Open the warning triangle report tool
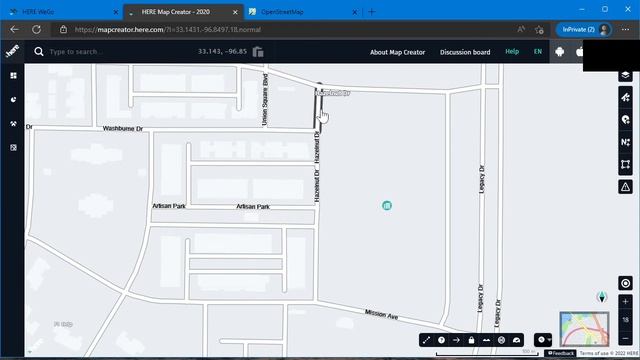This screenshot has width=640, height=360. (x=625, y=187)
